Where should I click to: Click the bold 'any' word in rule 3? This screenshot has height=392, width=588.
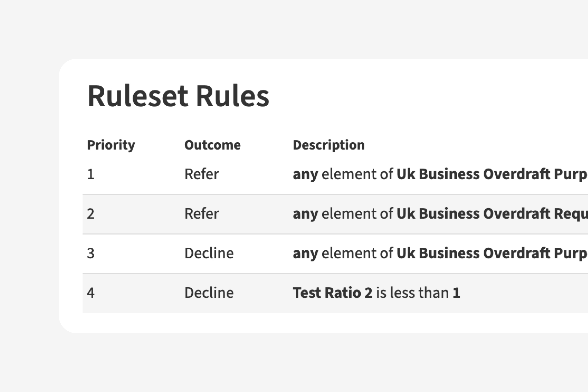(305, 254)
